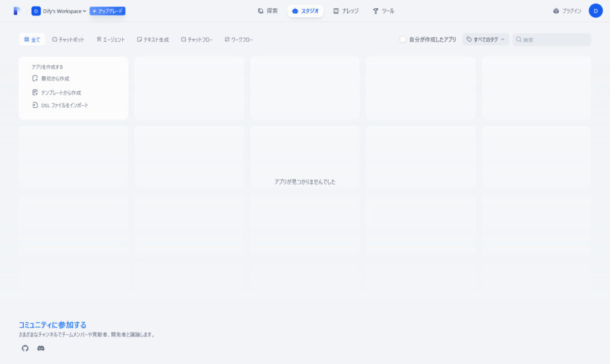Screen dimensions: 610x364
Task: Open the GitHub community icon
Action: (x=25, y=348)
